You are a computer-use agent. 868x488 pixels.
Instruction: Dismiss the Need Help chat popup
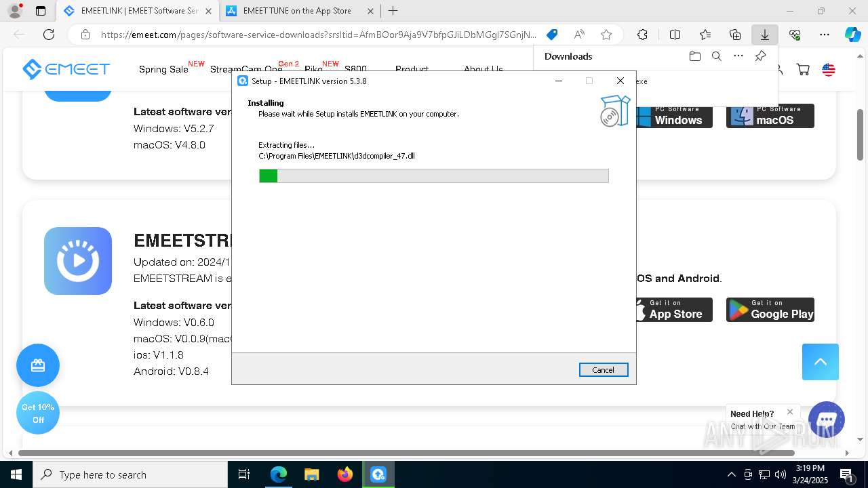pos(790,411)
